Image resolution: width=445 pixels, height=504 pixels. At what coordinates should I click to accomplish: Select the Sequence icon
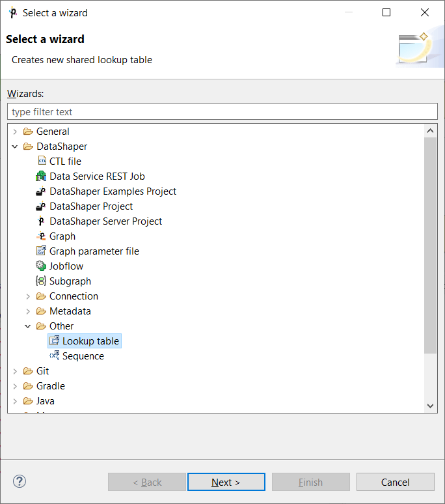click(54, 356)
